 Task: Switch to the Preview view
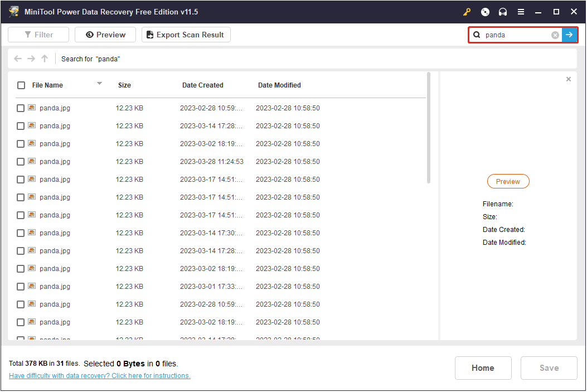[x=105, y=34]
